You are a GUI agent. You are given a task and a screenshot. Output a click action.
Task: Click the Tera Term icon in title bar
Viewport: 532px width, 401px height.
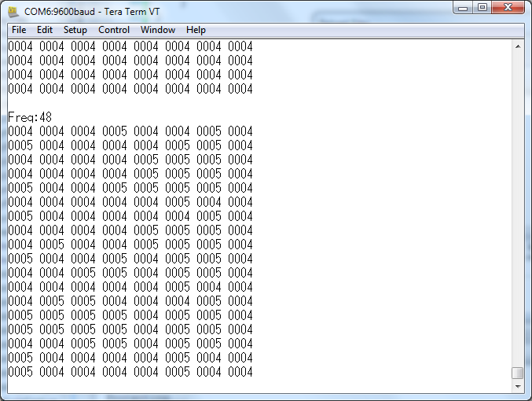[x=13, y=10]
